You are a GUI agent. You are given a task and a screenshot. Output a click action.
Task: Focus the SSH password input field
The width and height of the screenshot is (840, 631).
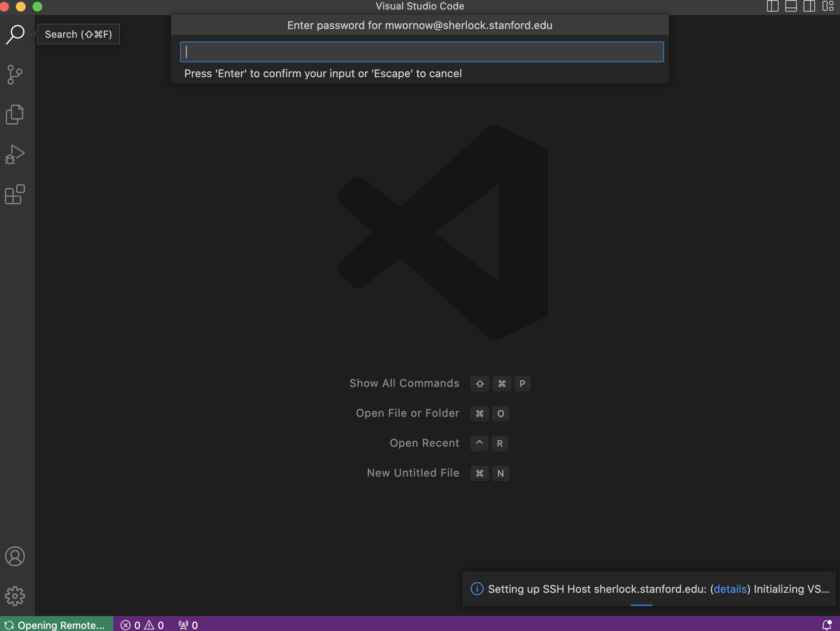(x=422, y=52)
